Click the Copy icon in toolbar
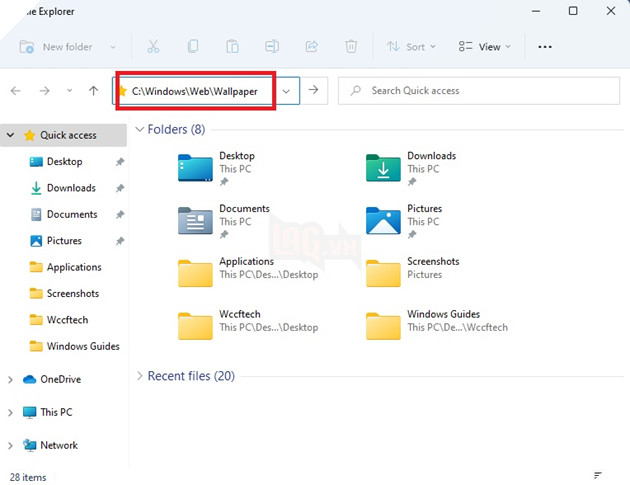The image size is (630, 485). (x=193, y=47)
